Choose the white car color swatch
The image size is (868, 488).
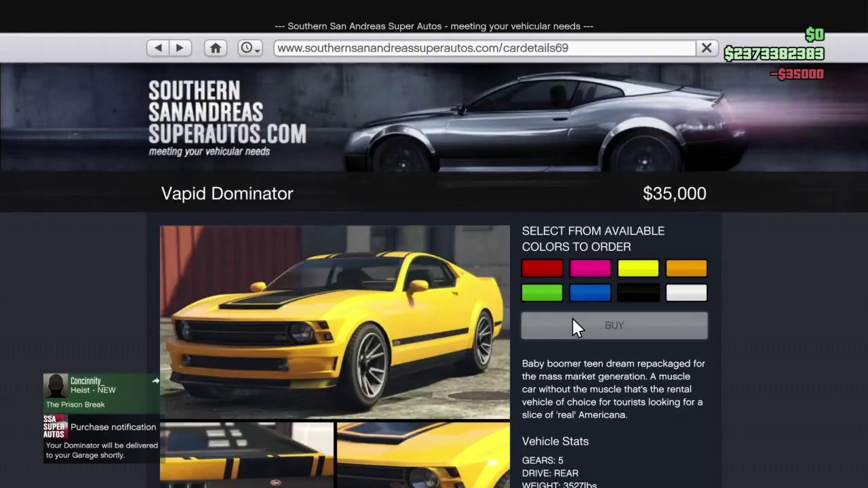pos(686,293)
